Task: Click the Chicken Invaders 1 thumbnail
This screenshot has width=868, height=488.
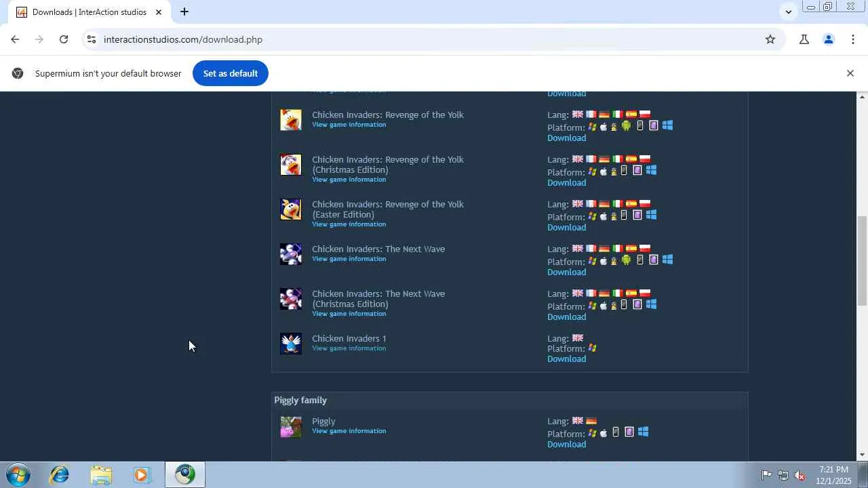Action: [x=291, y=344]
